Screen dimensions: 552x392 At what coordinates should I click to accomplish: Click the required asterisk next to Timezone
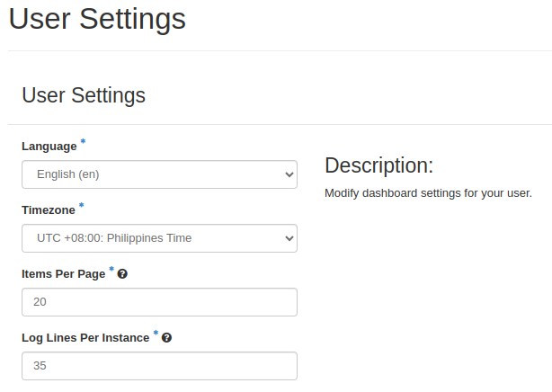coord(81,205)
